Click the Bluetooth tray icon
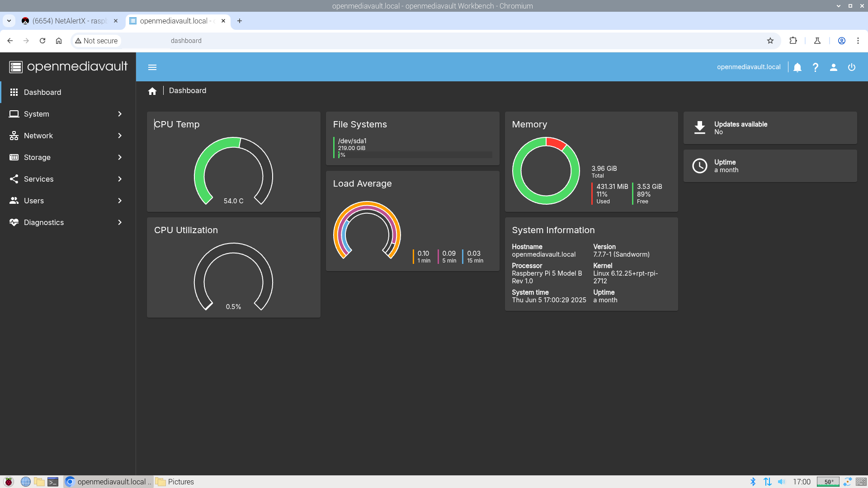 [753, 482]
